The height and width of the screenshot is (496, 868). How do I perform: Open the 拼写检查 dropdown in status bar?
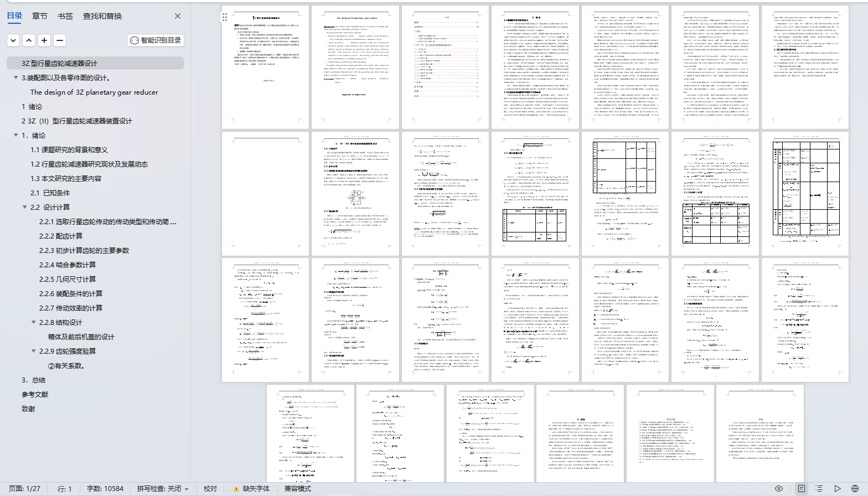tap(163, 489)
